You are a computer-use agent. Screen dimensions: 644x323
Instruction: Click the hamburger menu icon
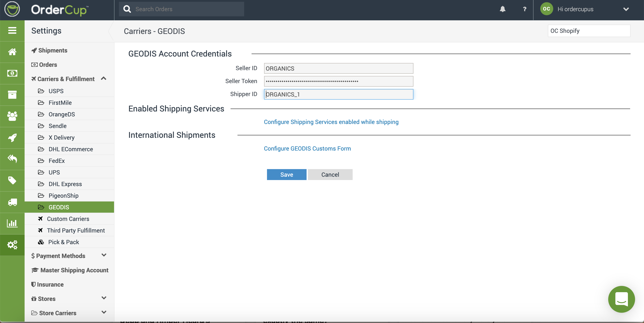[12, 30]
